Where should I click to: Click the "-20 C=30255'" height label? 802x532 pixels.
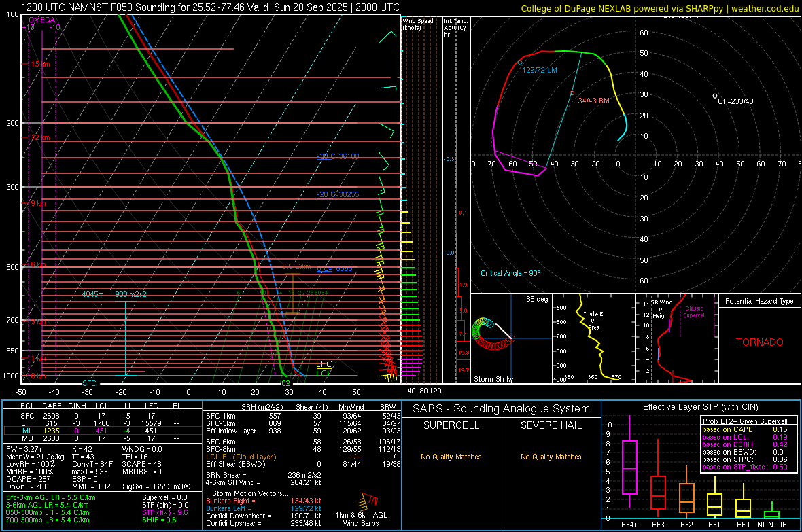pos(338,194)
